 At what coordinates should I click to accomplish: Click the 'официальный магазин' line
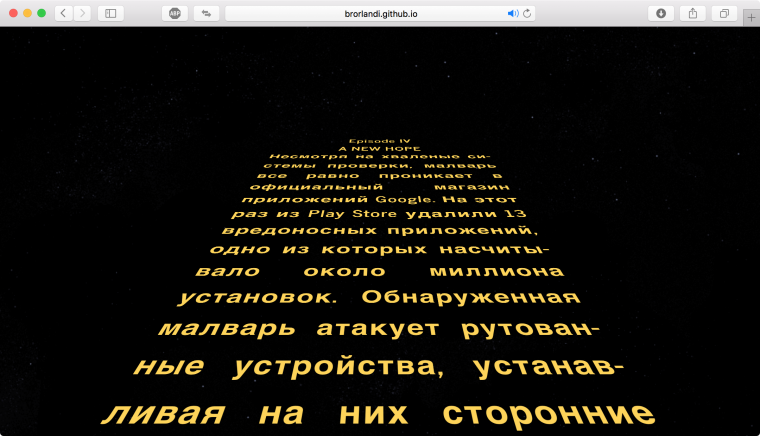coord(380,187)
